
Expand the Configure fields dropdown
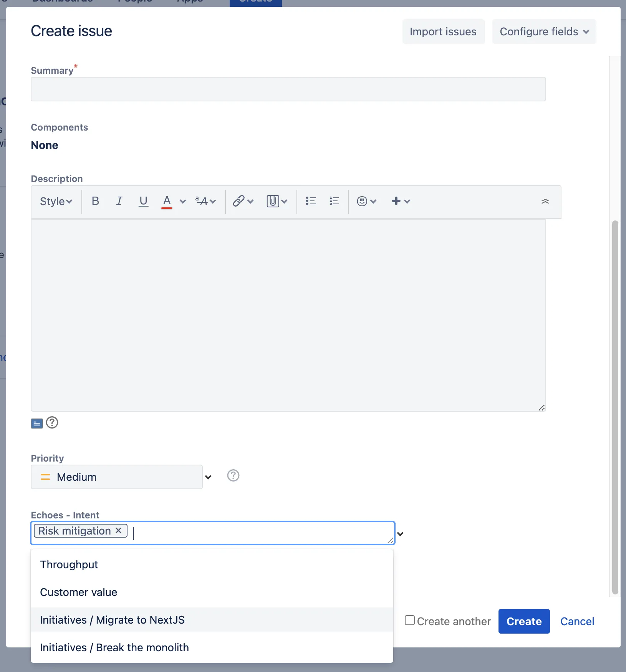[x=544, y=31]
